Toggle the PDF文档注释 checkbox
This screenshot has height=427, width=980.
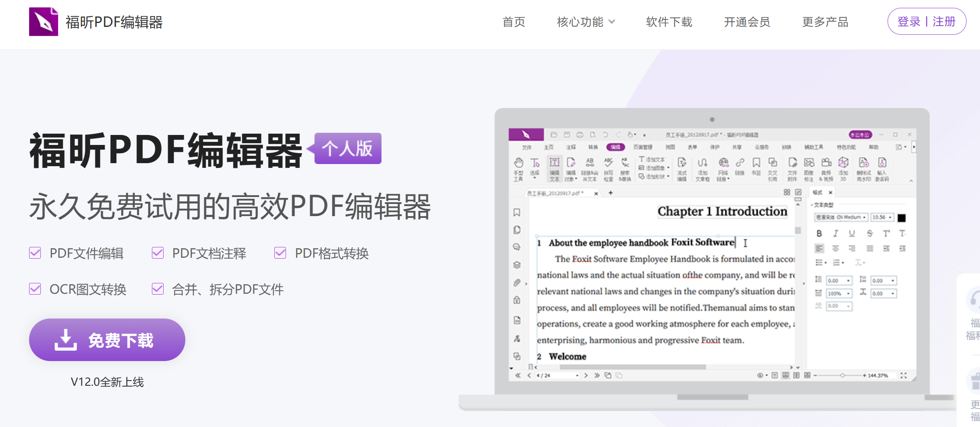[x=158, y=253]
